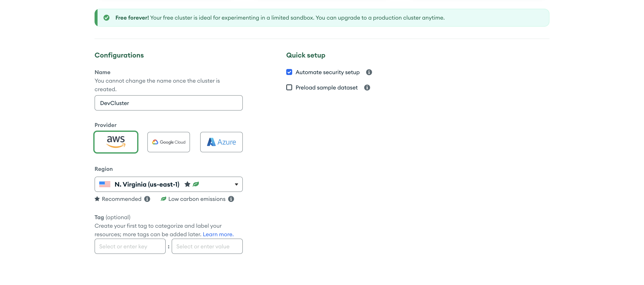Click the Low carbon leaf legend icon
Screen dimensions: 644x285
click(x=163, y=199)
